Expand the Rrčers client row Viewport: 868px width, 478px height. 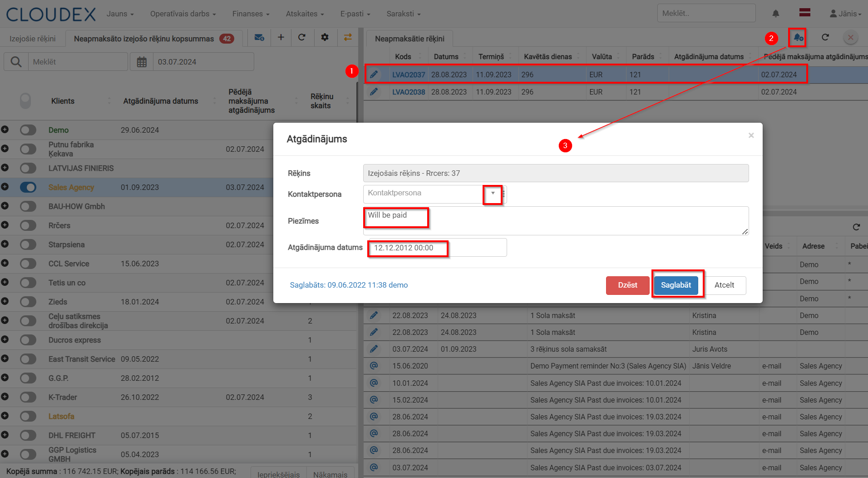[x=5, y=225]
